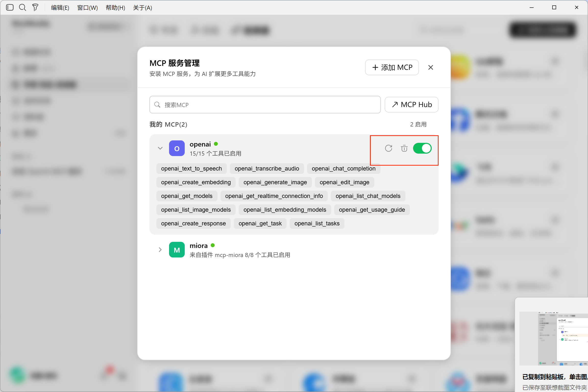
Task: Click the openai server name
Action: pyautogui.click(x=200, y=144)
